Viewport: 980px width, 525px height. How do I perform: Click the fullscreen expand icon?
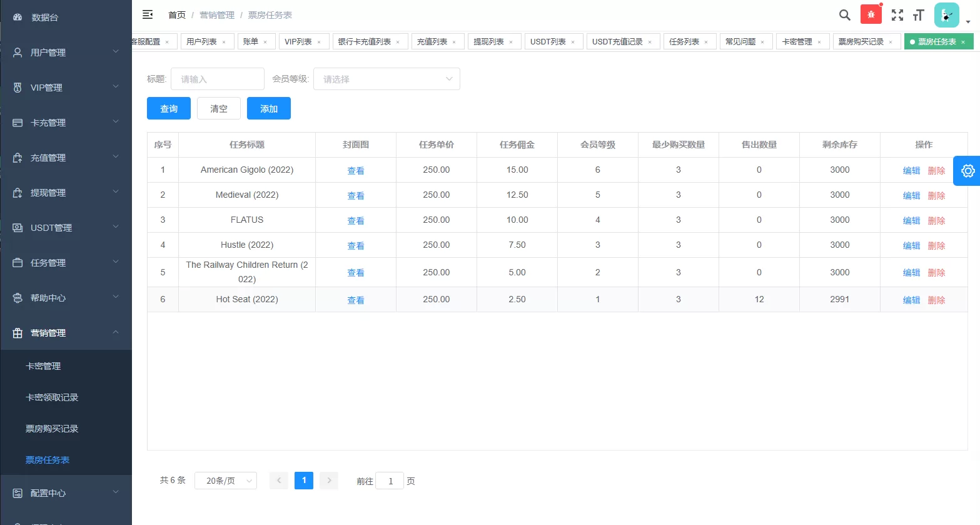[897, 14]
